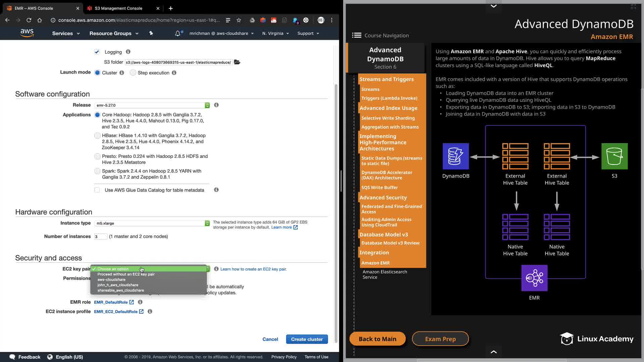Screen dimensions: 644x362
Task: Enable AWS Glue Data Catalog checkbox
Action: [x=97, y=190]
